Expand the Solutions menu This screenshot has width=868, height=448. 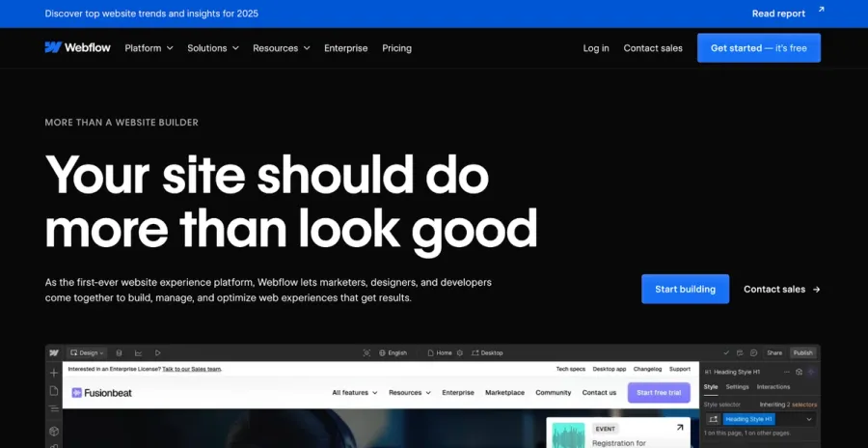[213, 48]
